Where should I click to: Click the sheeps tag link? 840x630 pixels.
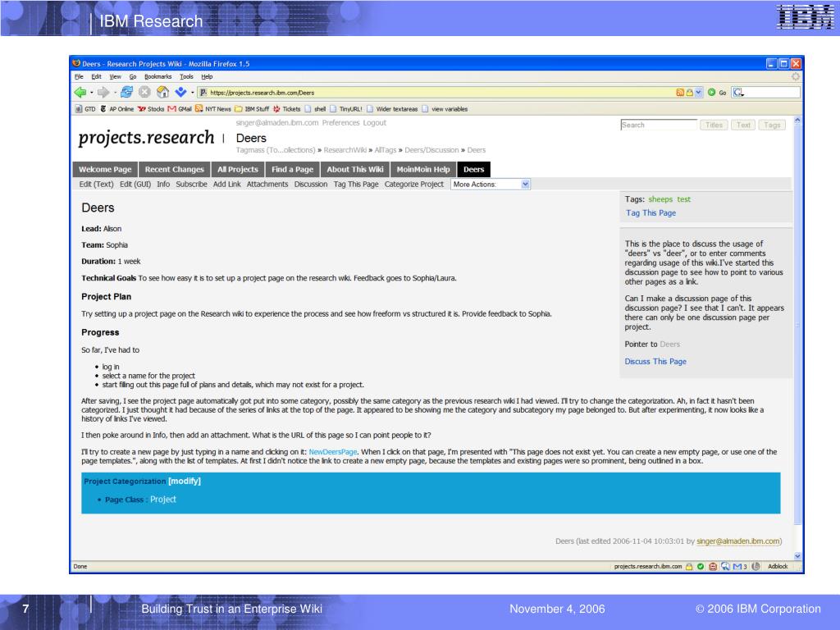coord(660,199)
